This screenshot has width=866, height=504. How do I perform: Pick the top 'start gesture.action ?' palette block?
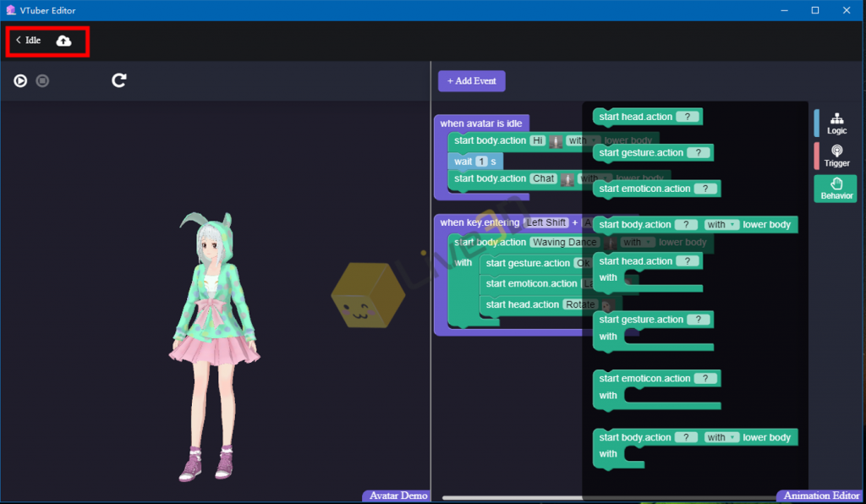click(653, 153)
